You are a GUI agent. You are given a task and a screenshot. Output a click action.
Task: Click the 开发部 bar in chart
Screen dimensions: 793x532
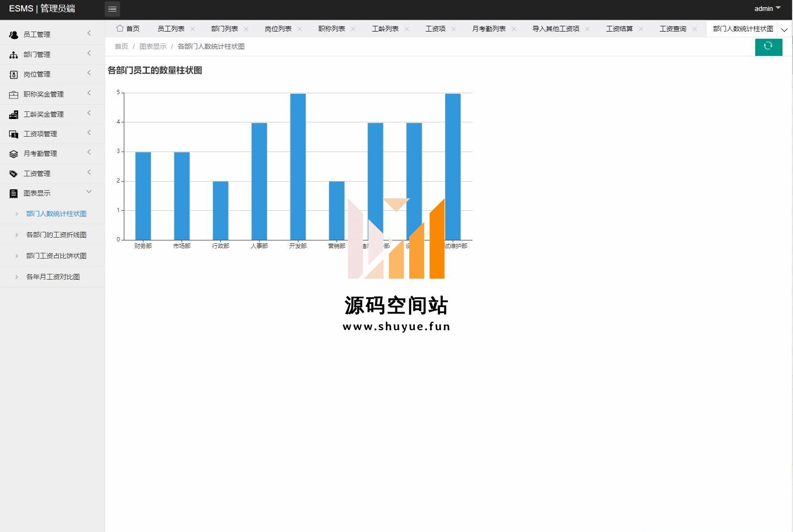[298, 167]
